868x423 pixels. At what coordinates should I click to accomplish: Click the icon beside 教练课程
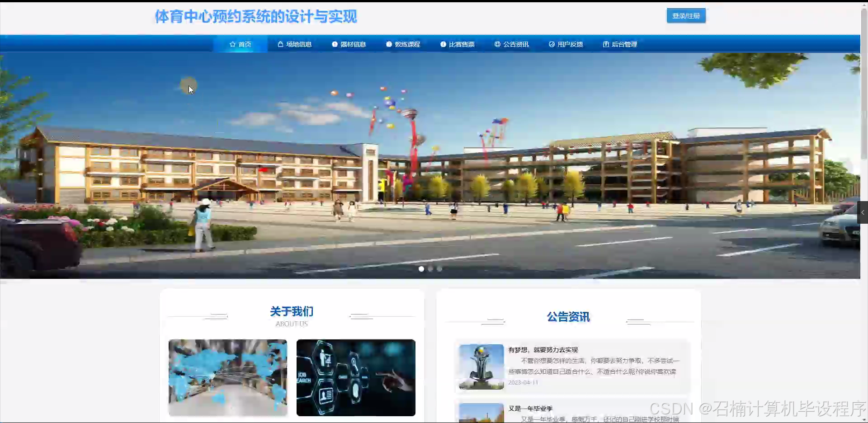click(389, 44)
